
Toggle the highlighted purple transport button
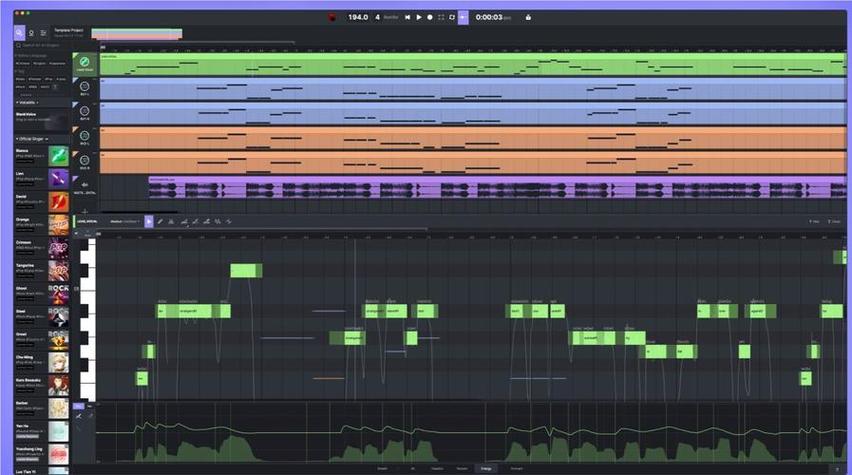463,17
